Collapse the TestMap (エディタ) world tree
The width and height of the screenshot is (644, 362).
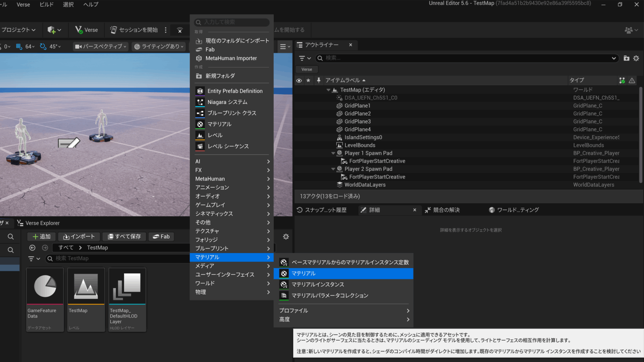click(x=329, y=89)
